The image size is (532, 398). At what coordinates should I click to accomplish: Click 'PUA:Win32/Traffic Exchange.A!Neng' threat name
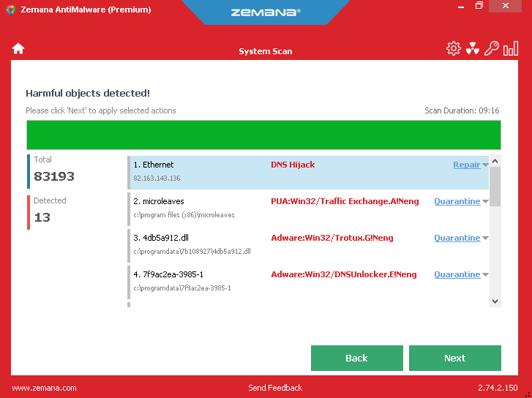[345, 201]
